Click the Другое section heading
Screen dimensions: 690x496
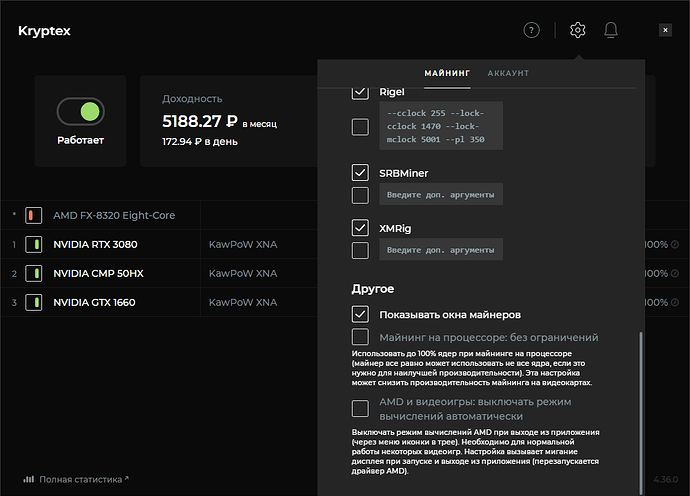[373, 289]
